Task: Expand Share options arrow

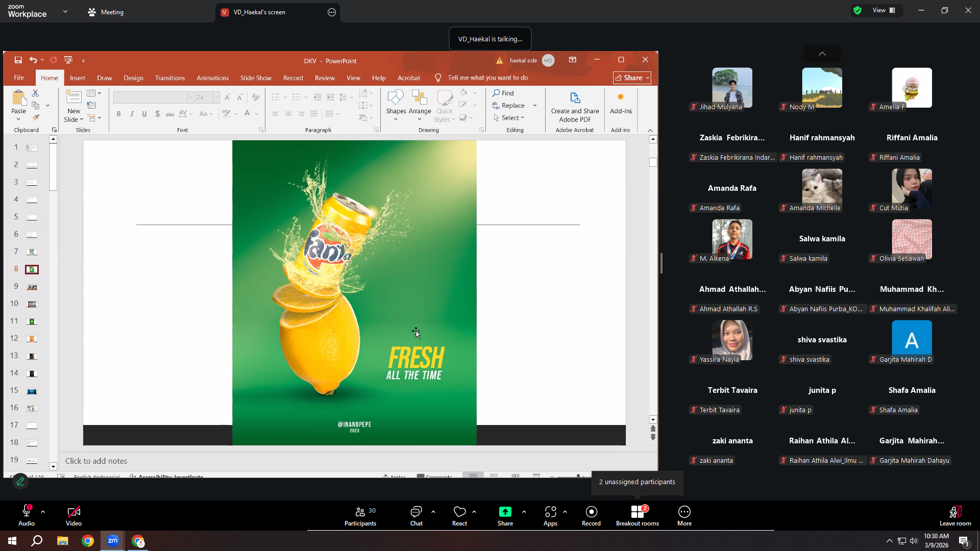Action: pos(524,511)
